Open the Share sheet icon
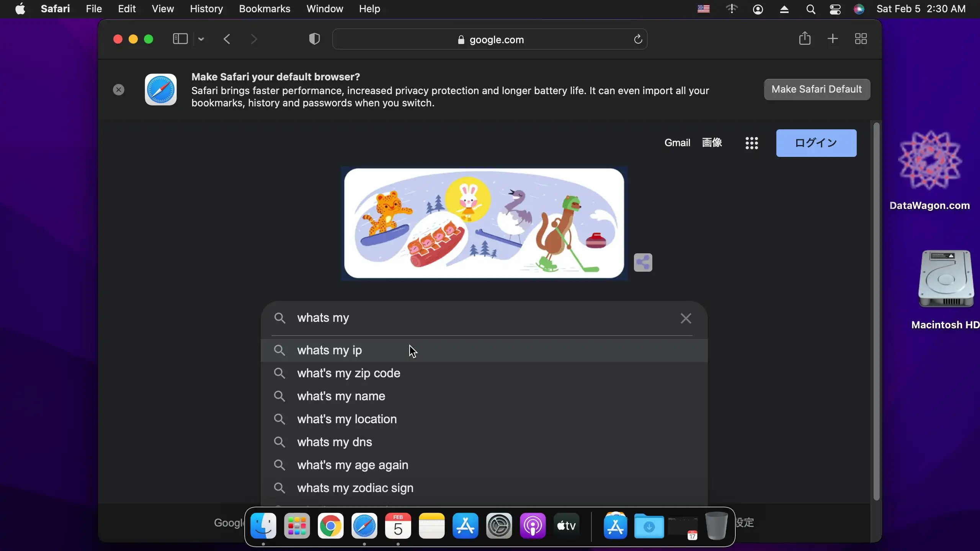980x551 pixels. 805,39
